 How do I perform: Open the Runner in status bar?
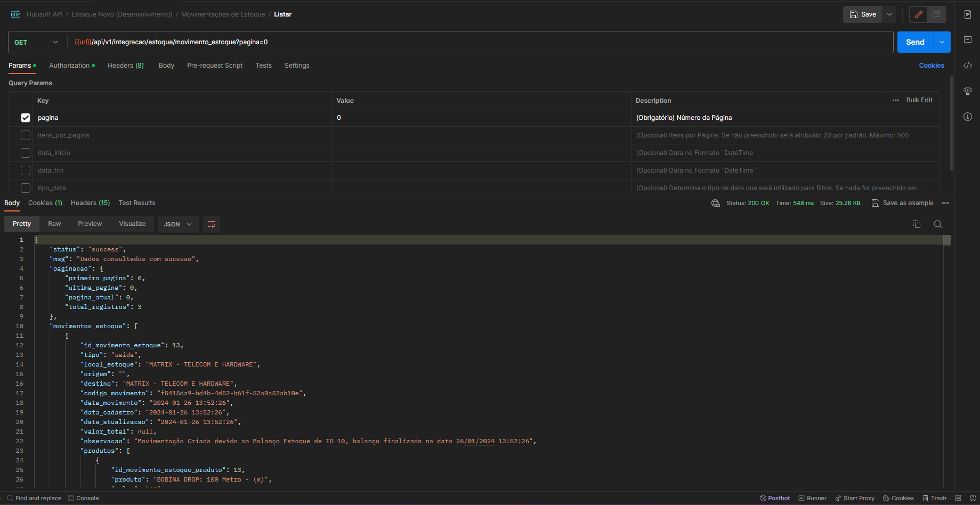pyautogui.click(x=813, y=498)
